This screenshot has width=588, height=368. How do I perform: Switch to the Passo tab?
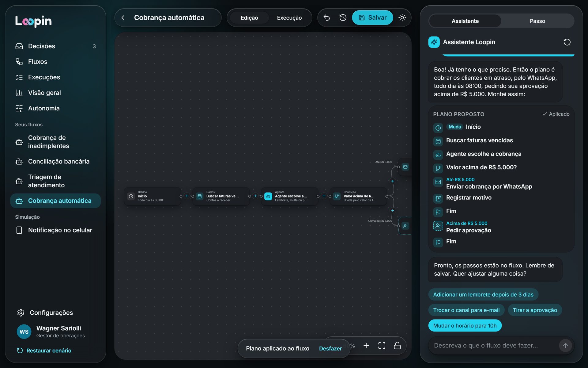coord(537,21)
